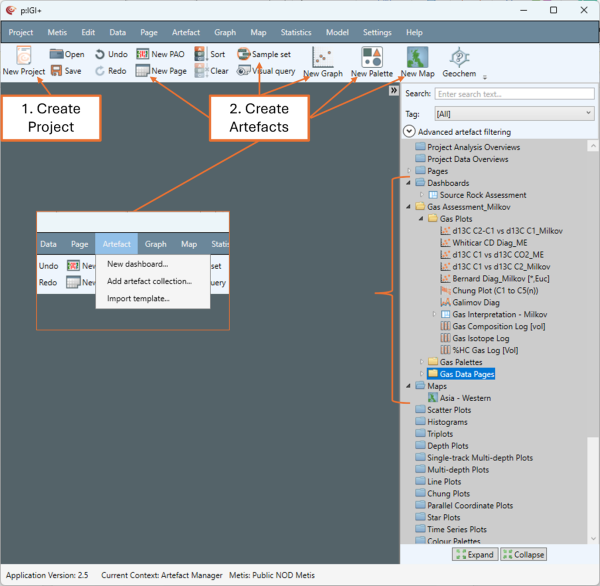Click the Sample set toolbar icon

tap(264, 54)
